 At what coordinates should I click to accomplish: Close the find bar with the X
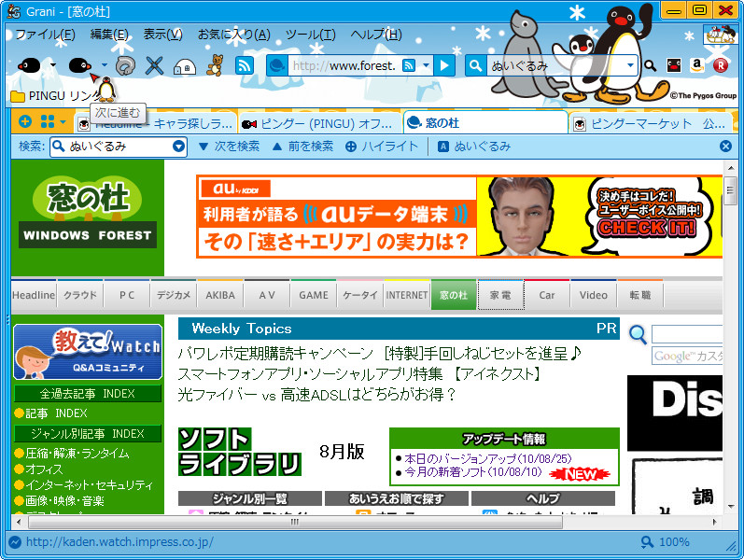tap(725, 147)
